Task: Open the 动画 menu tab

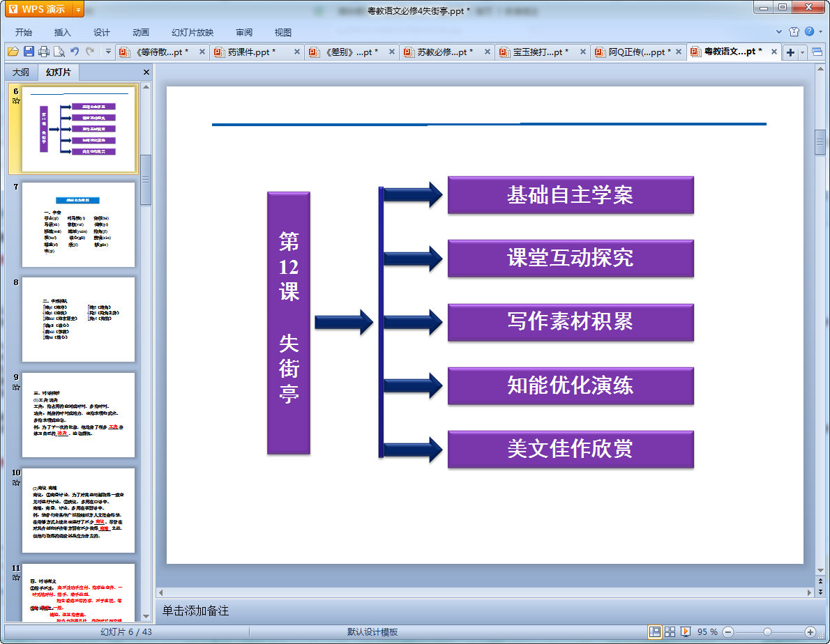Action: point(140,32)
